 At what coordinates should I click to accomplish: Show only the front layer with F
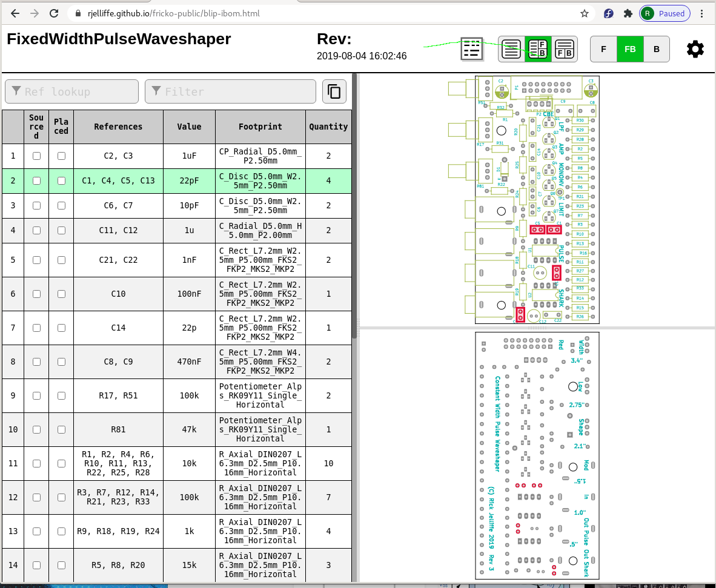tap(603, 49)
